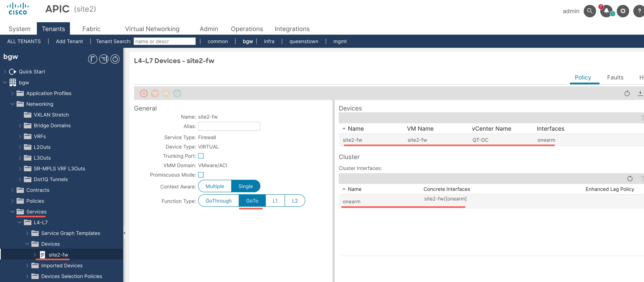Open the Operations tab

point(247,29)
